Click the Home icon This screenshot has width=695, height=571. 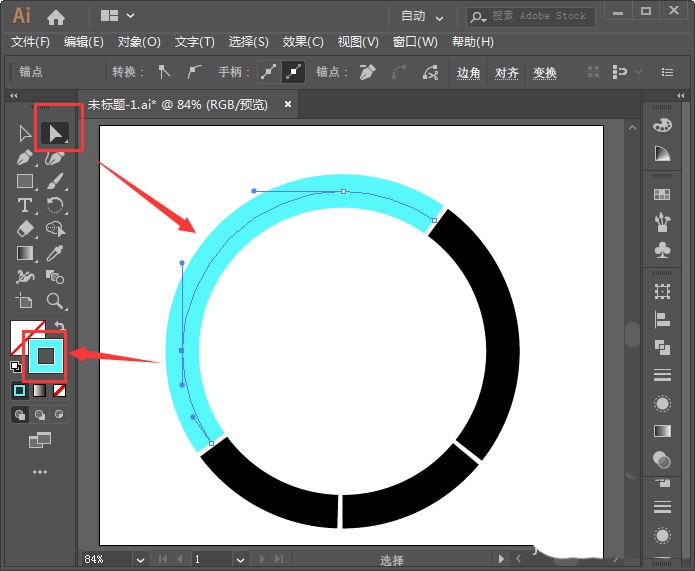pos(56,16)
